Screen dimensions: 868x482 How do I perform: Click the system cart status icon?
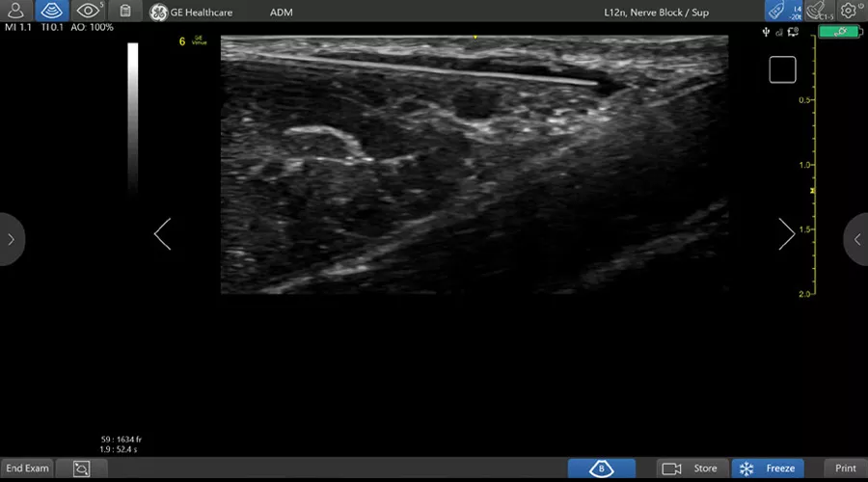click(x=794, y=32)
